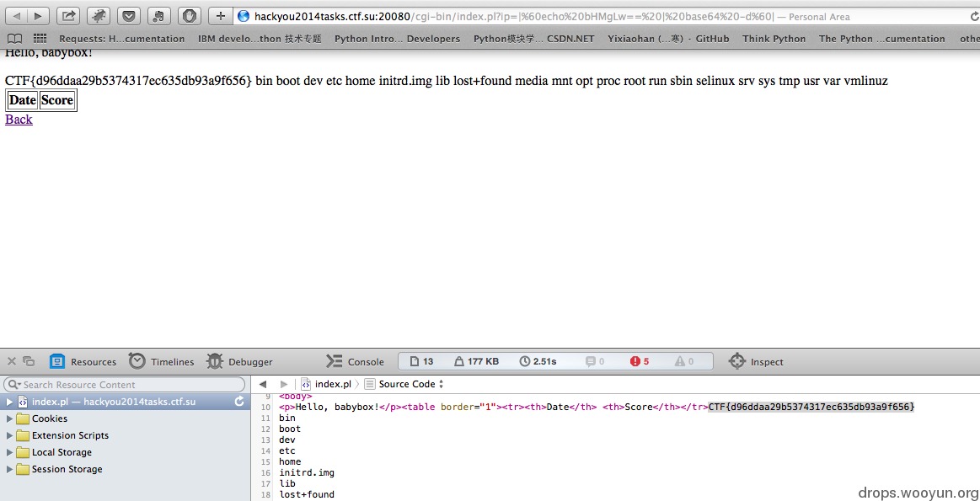Open the Think Python bookmark
980x501 pixels.
coord(774,39)
